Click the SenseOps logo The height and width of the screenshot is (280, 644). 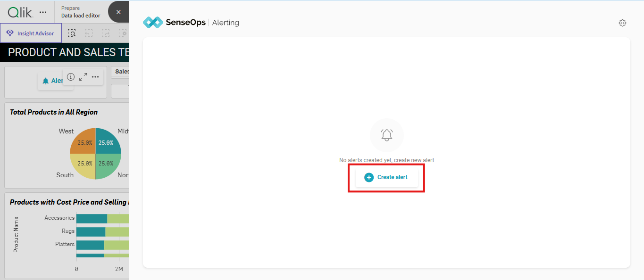click(174, 22)
